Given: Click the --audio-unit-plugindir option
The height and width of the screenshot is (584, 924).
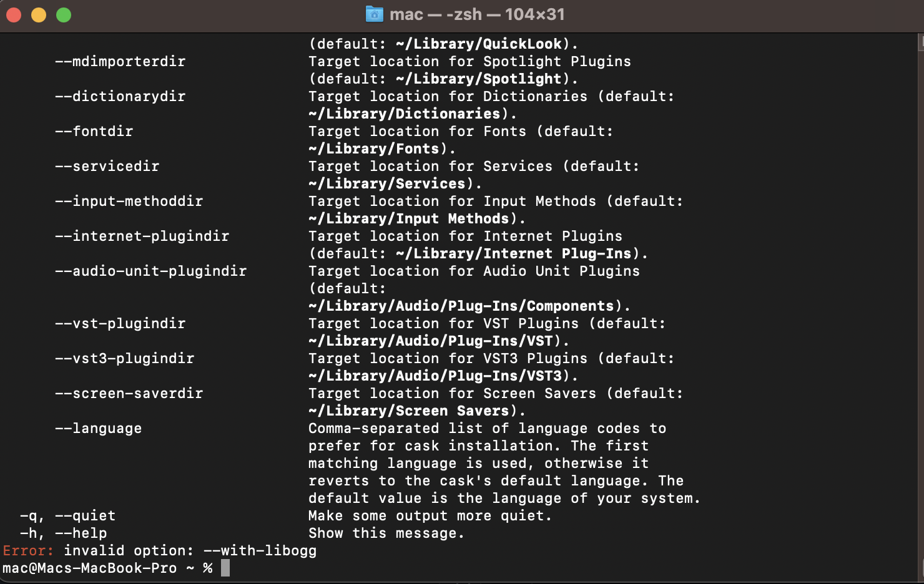Looking at the screenshot, I should [150, 271].
